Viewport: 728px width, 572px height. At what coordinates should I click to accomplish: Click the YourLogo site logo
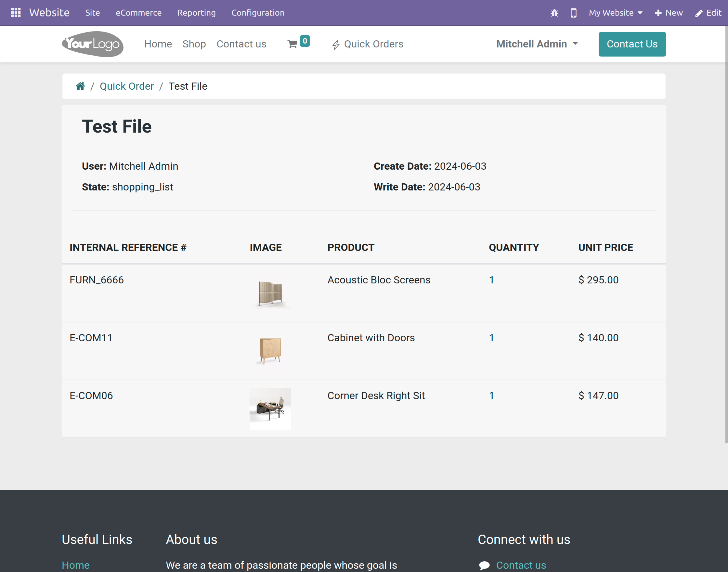pos(92,44)
